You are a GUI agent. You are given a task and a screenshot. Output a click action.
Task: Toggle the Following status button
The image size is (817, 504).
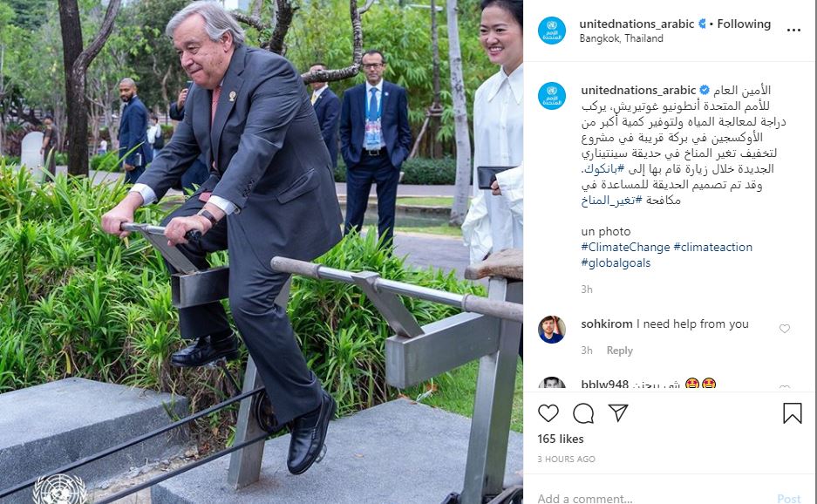tap(744, 24)
